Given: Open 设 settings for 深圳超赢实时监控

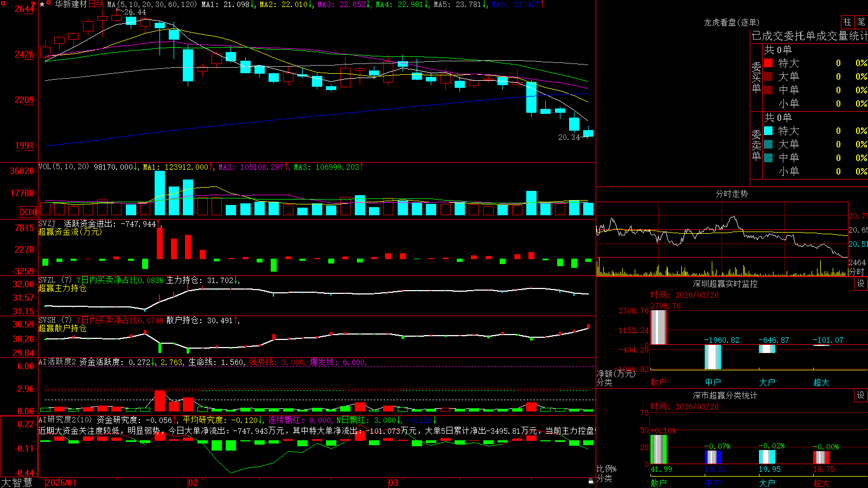Looking at the screenshot, I should tap(861, 284).
